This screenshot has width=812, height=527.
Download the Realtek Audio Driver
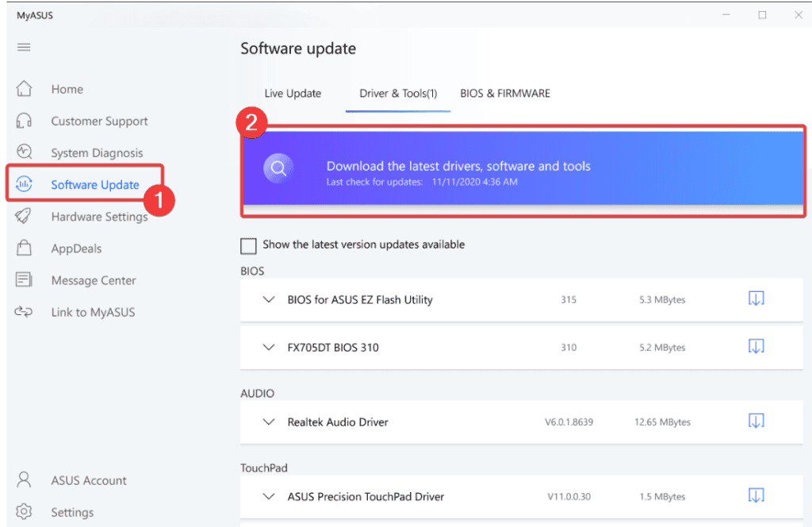756,421
